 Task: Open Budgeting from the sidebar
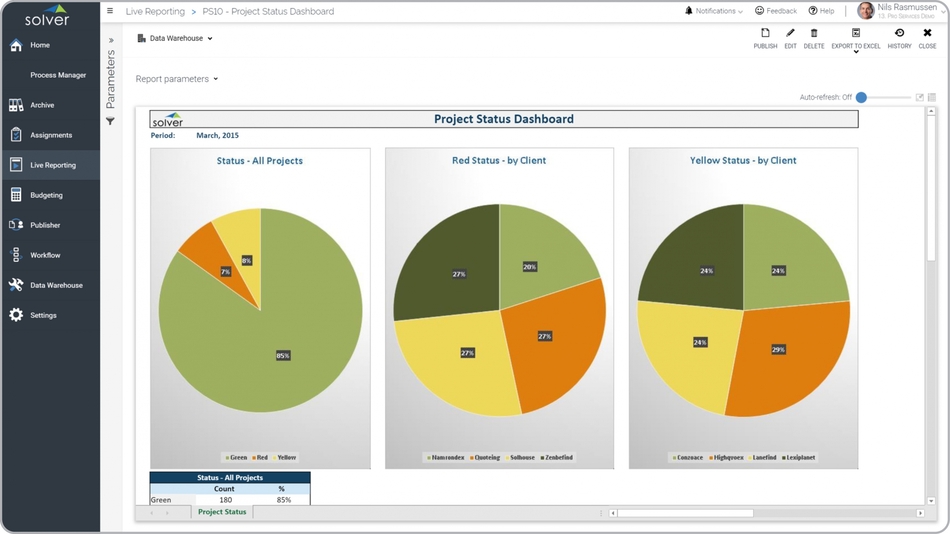46,195
